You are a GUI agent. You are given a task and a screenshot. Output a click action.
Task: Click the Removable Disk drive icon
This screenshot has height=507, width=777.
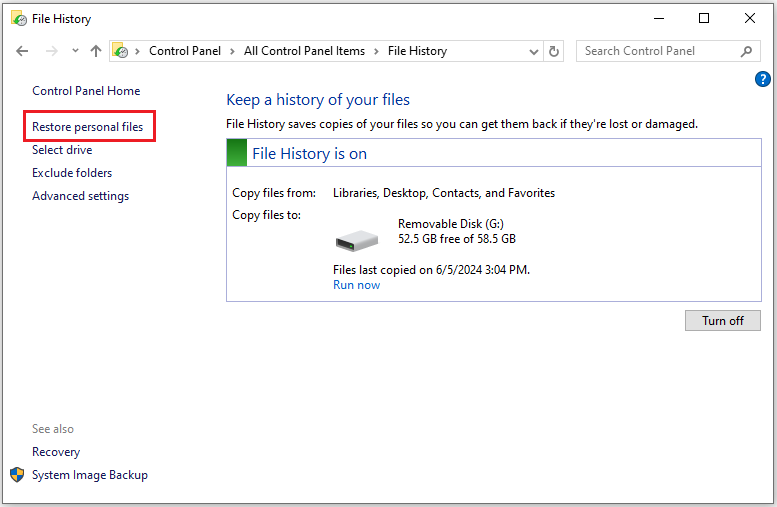click(x=357, y=241)
